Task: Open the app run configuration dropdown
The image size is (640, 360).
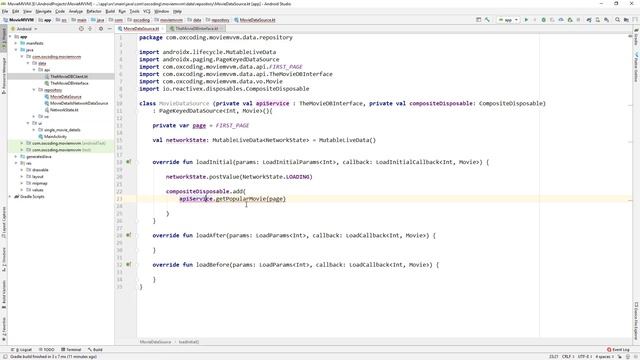Action: pyautogui.click(x=508, y=20)
